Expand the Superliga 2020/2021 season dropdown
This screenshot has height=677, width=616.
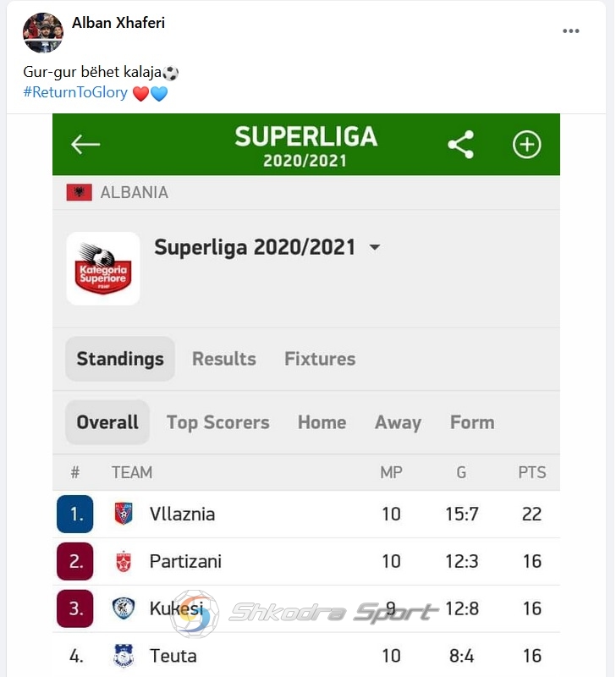click(x=375, y=247)
